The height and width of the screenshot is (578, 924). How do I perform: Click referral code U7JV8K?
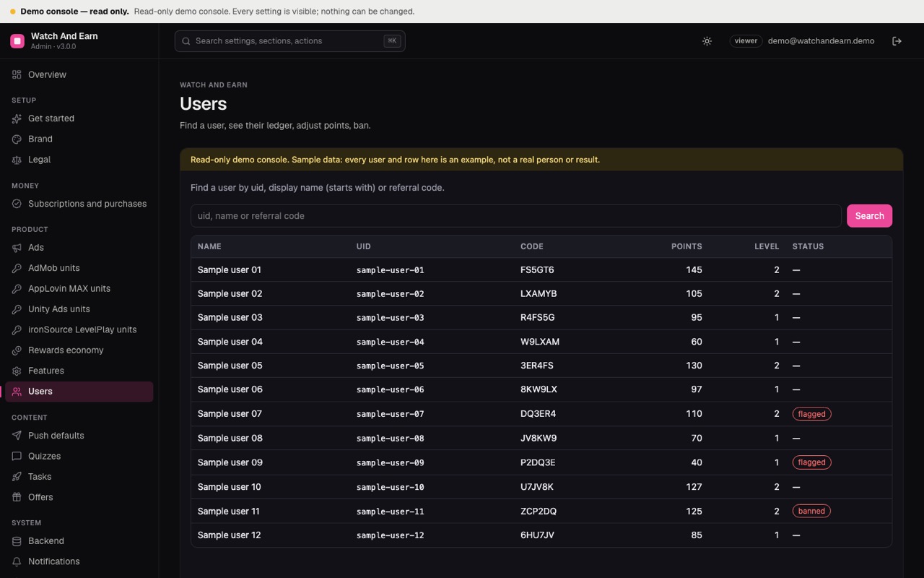537,487
